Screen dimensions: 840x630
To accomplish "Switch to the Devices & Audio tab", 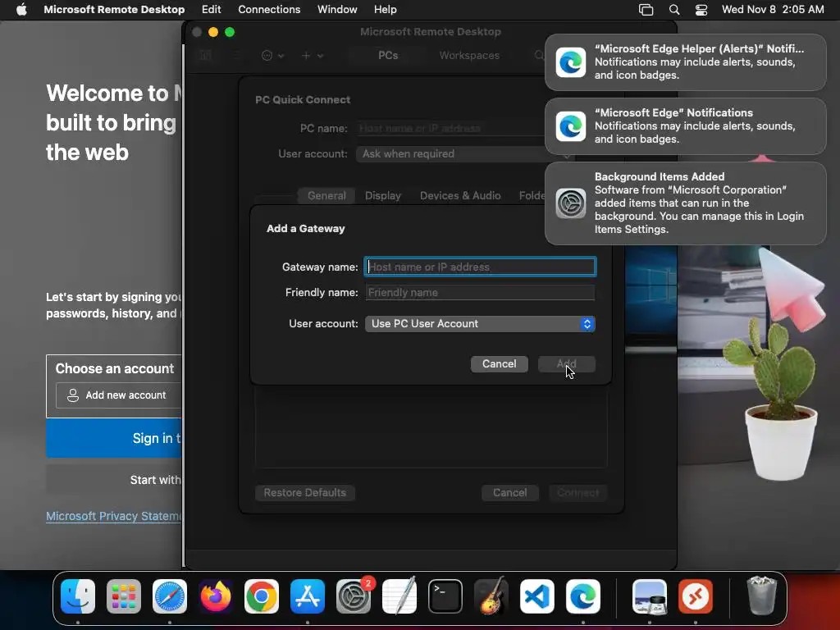I will [x=460, y=195].
